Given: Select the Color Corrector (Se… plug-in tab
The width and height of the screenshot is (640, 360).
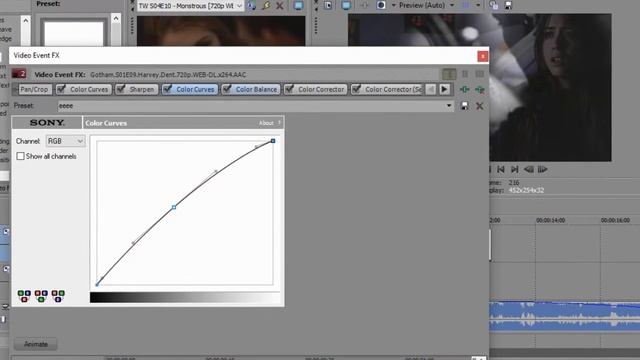Looking at the screenshot, I should point(393,89).
